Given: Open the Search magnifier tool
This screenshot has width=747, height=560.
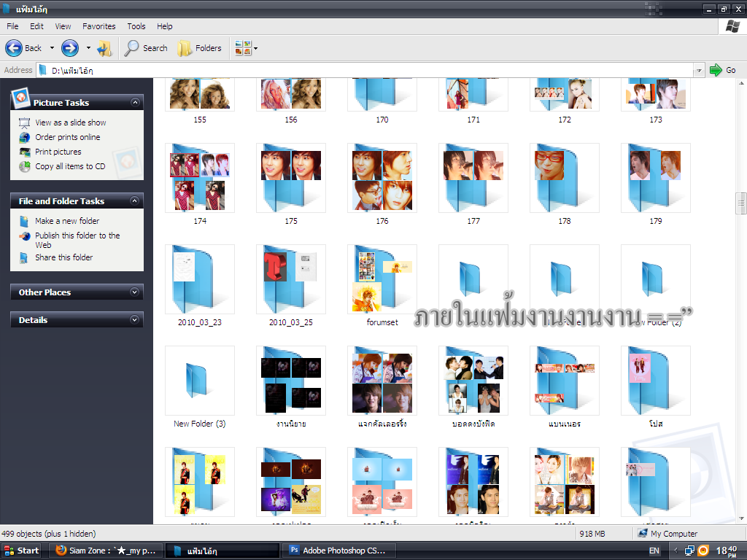Looking at the screenshot, I should (x=146, y=48).
